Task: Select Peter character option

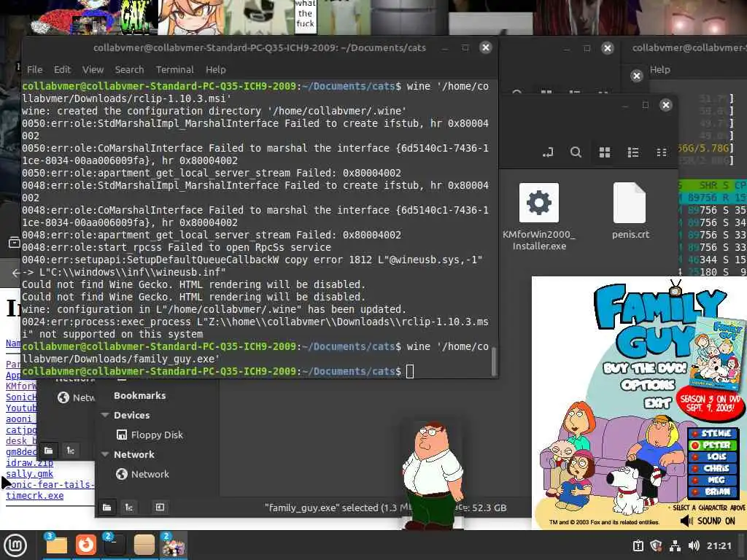Action: click(712, 446)
